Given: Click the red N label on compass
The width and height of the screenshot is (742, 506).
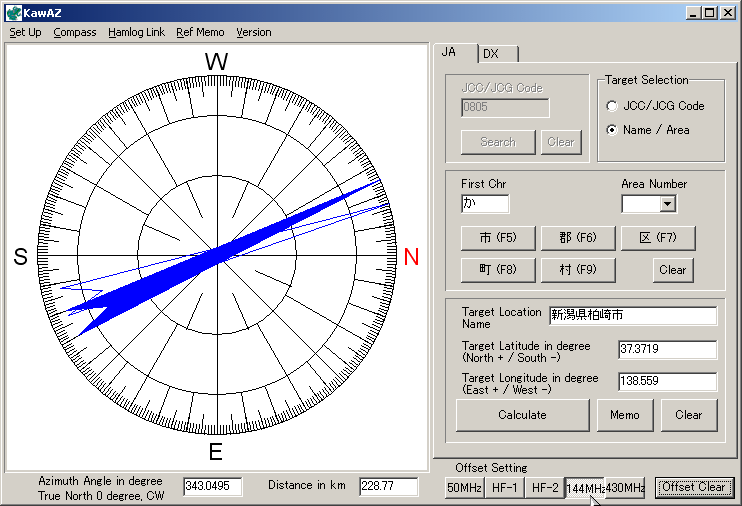Looking at the screenshot, I should coord(411,257).
